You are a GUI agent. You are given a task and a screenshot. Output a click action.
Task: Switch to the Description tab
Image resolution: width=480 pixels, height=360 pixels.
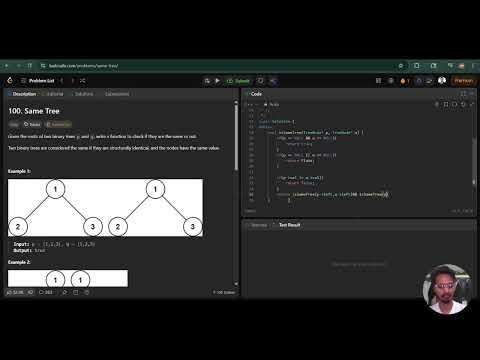coord(22,94)
